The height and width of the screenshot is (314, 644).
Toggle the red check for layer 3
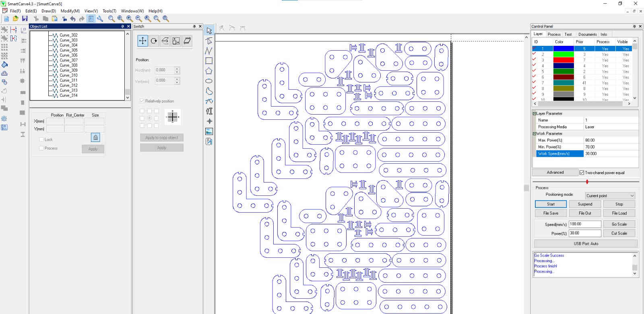click(x=534, y=60)
